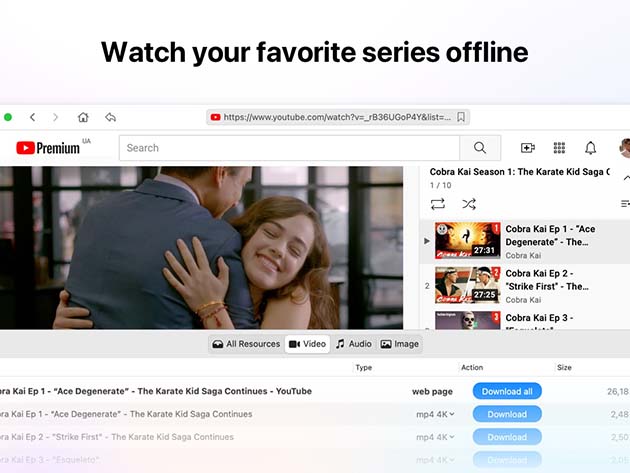630x473 pixels.
Task: Select Cobra Kai Ep 1 thumbnail
Action: pos(468,240)
